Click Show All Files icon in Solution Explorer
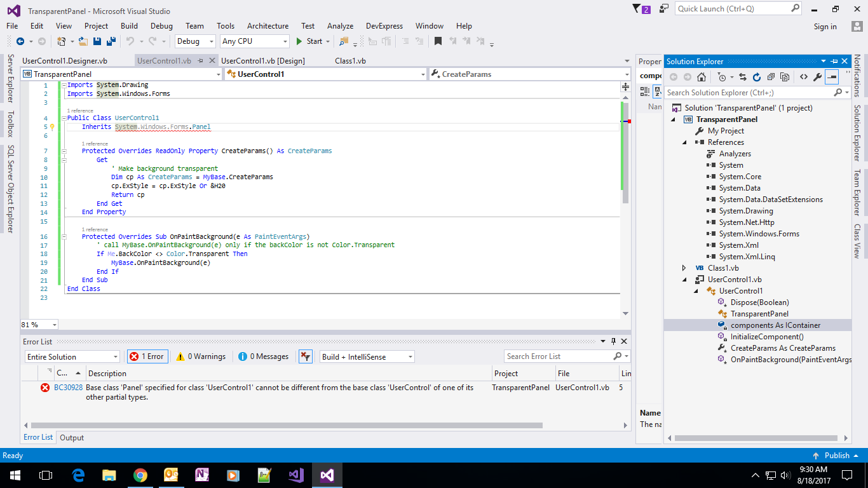Image resolution: width=868 pixels, height=488 pixels. coord(785,77)
